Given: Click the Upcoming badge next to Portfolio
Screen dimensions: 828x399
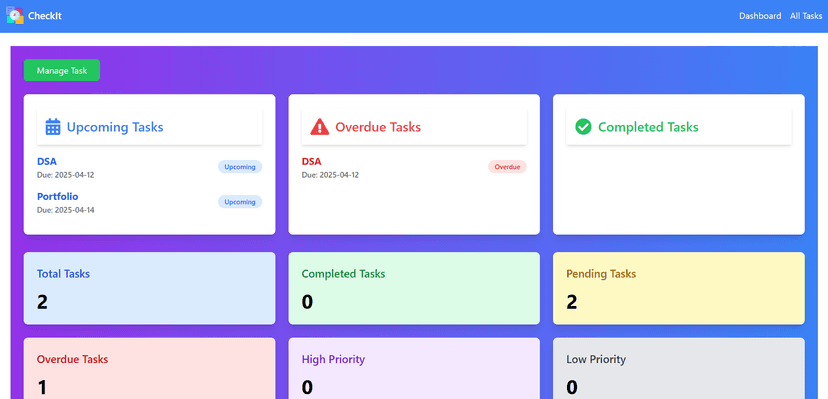Looking at the screenshot, I should point(240,202).
